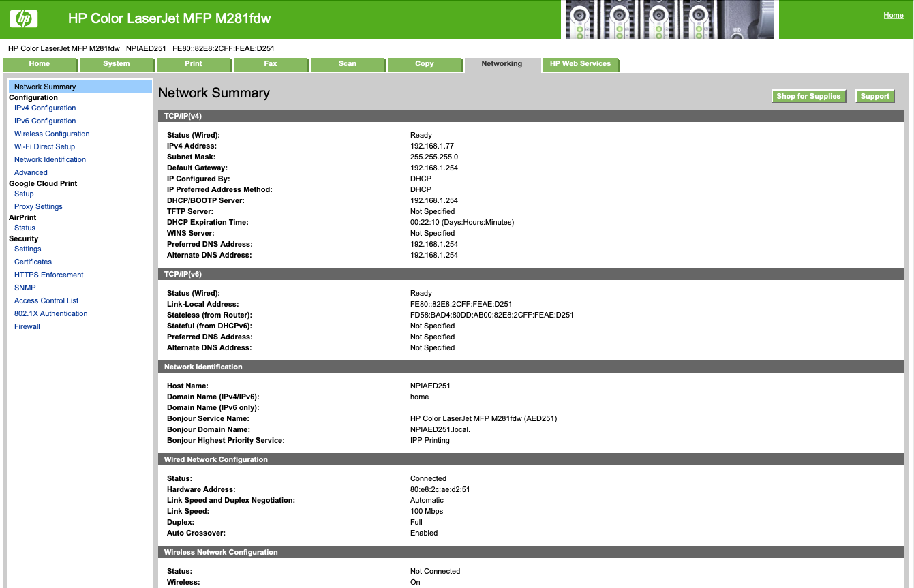Go to HTTPS Enforcement
This screenshot has height=588, width=914.
click(49, 275)
